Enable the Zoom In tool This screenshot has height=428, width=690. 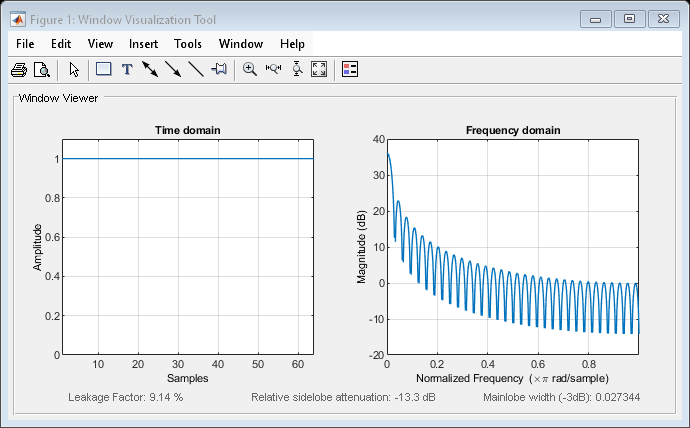pos(250,70)
